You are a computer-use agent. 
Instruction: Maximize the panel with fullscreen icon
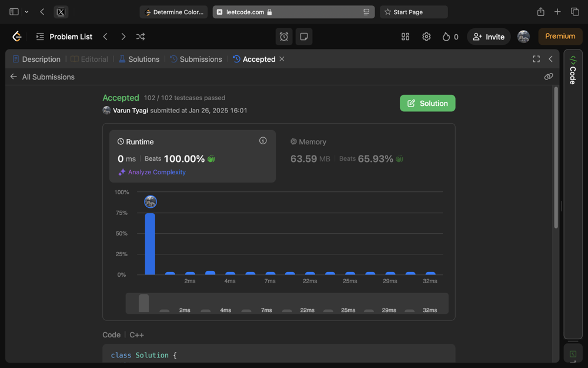click(x=536, y=59)
